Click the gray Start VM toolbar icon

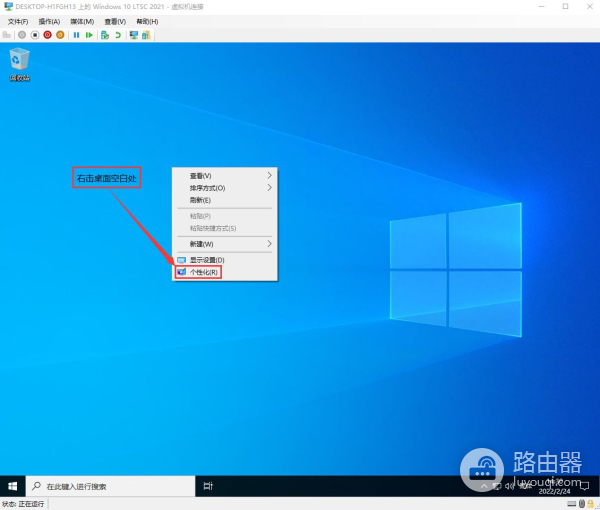pos(22,35)
